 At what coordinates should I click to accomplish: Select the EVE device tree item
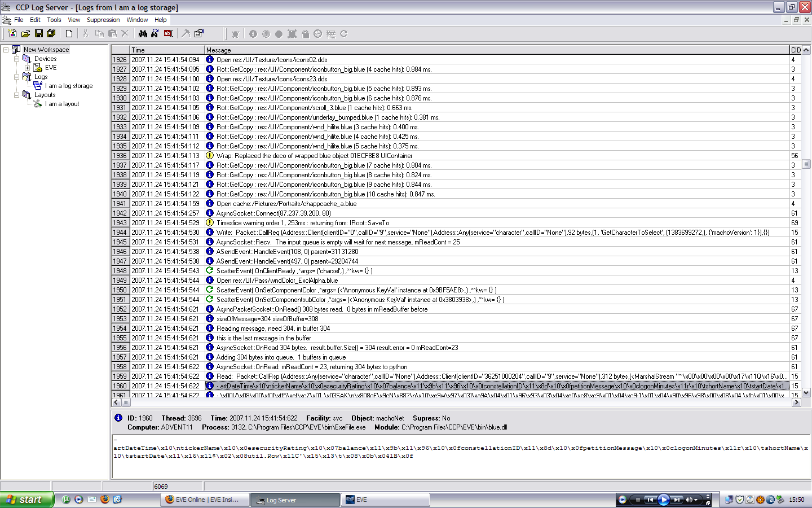point(51,68)
